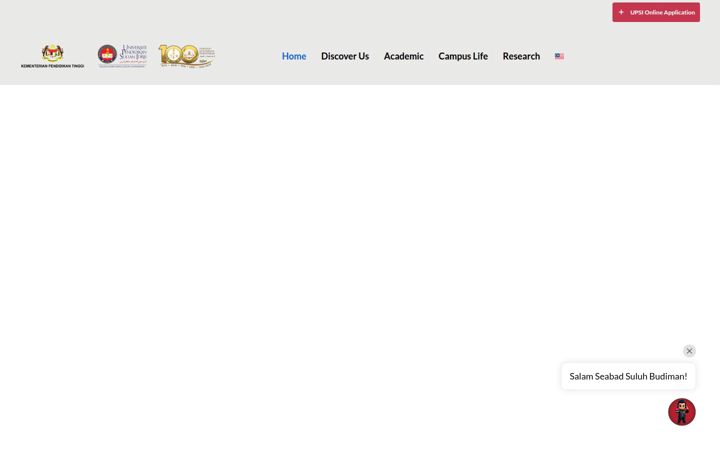Screen dimensions: 720x450
Task: Open the Campus Life menu
Action: 463,56
